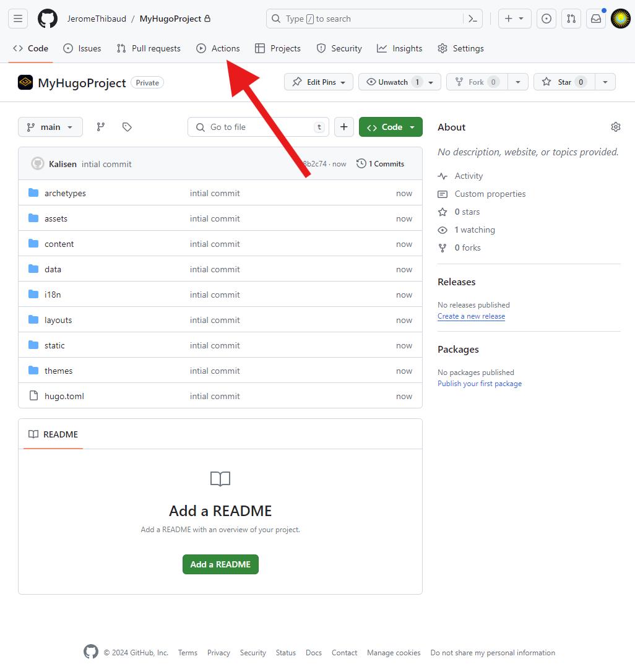635x672 pixels.
Task: Open the Insights tab
Action: pyautogui.click(x=400, y=48)
